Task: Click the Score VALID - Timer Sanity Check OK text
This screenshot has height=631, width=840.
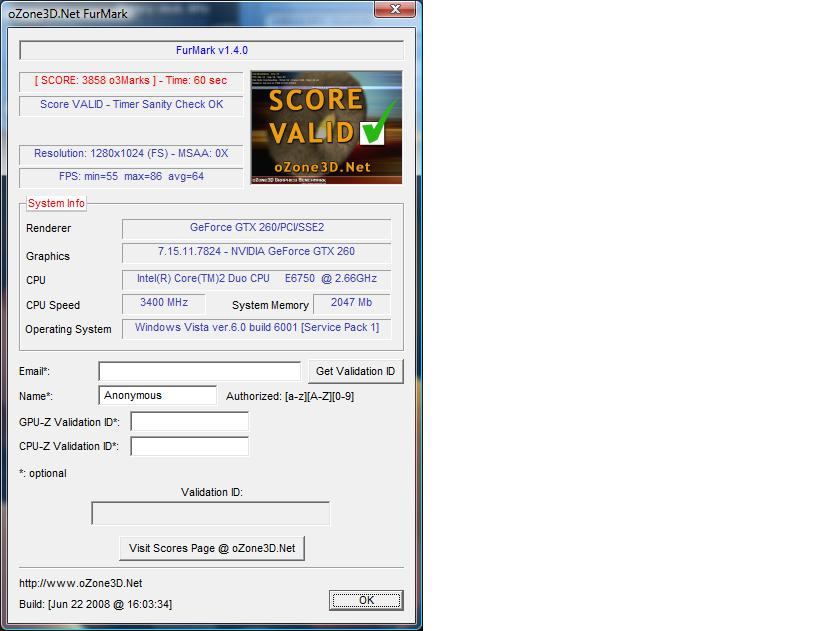Action: [131, 104]
